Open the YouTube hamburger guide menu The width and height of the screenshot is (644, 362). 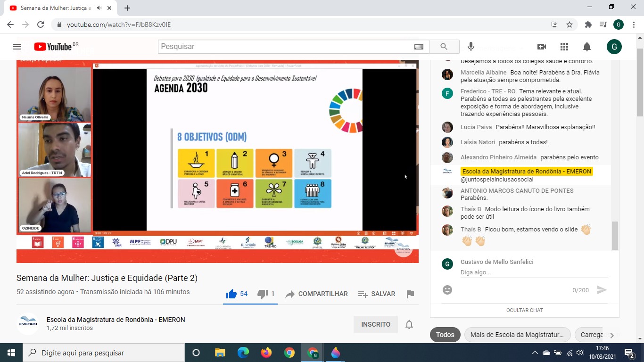17,47
